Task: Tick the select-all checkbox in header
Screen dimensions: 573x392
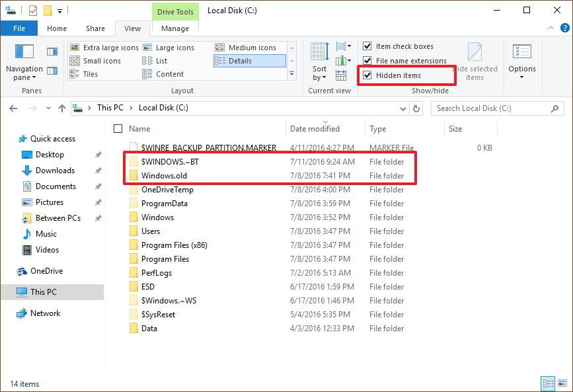Action: click(118, 129)
